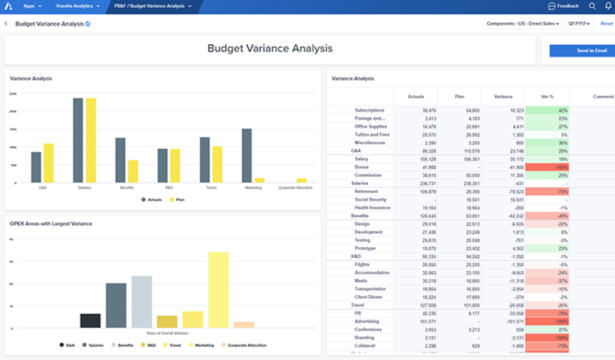
Task: Select the Commission row label
Action: [368, 175]
